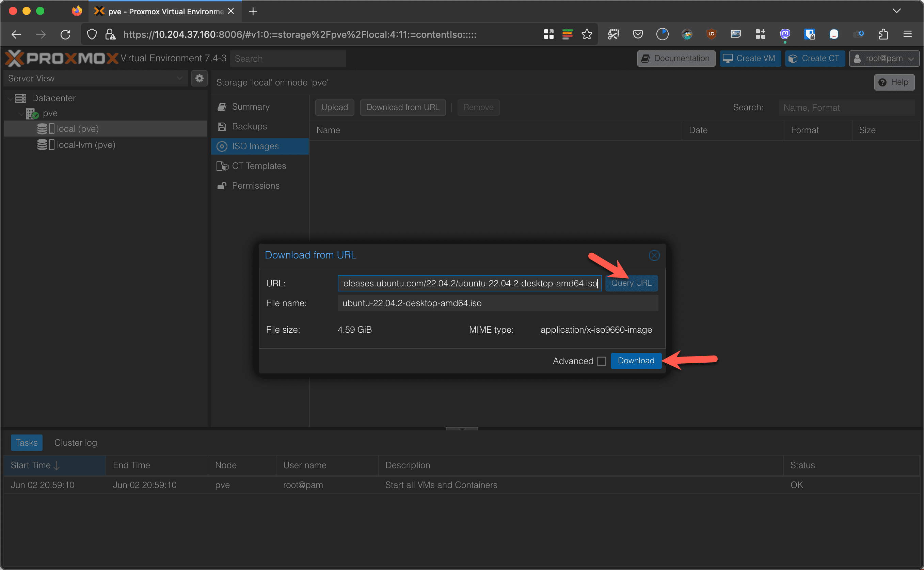This screenshot has width=924, height=570.
Task: Click Create VM button
Action: pyautogui.click(x=750, y=59)
